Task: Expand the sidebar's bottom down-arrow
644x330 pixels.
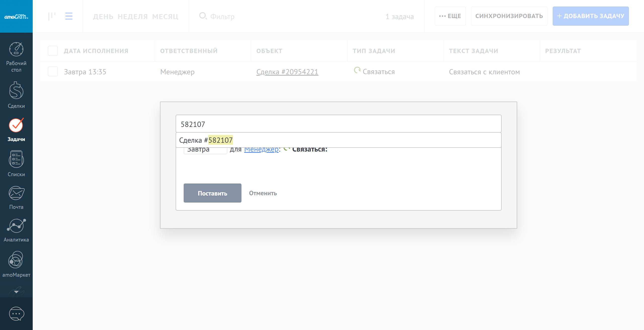Action: [16, 292]
